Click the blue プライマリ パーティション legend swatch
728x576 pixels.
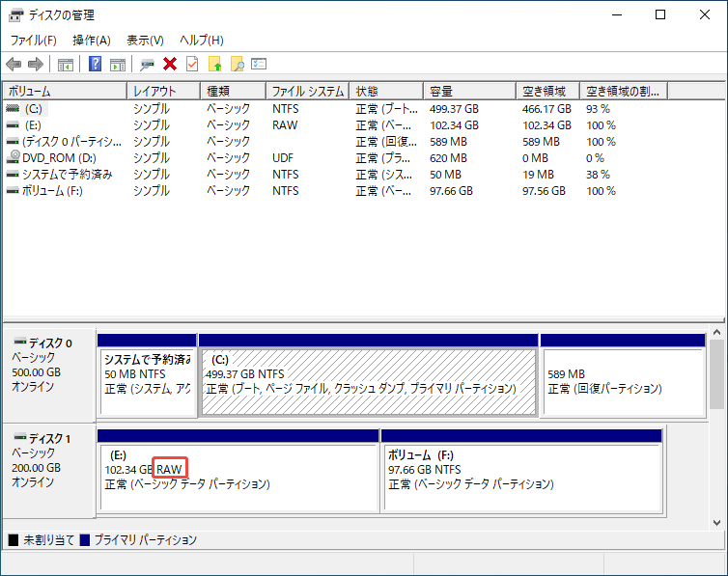pyautogui.click(x=85, y=540)
